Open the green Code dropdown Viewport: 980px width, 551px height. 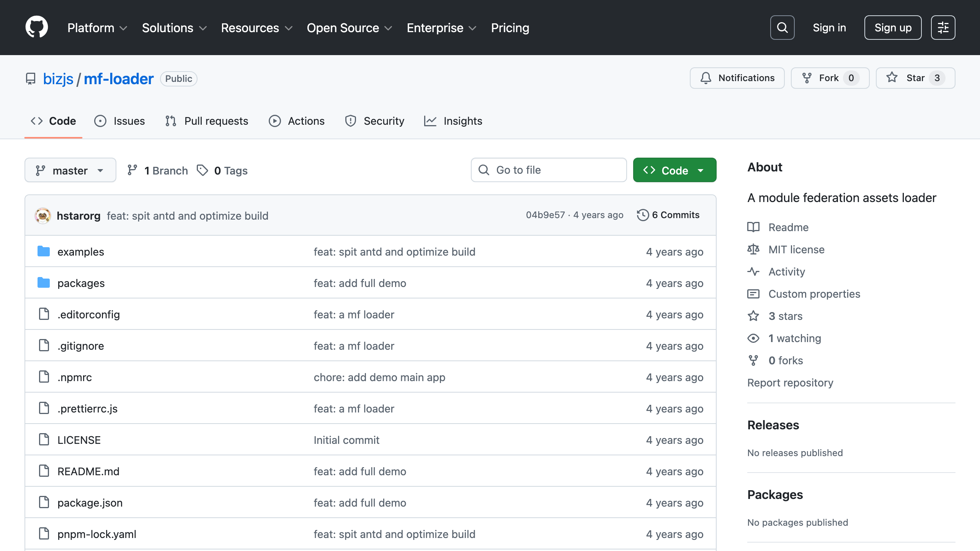tap(675, 171)
